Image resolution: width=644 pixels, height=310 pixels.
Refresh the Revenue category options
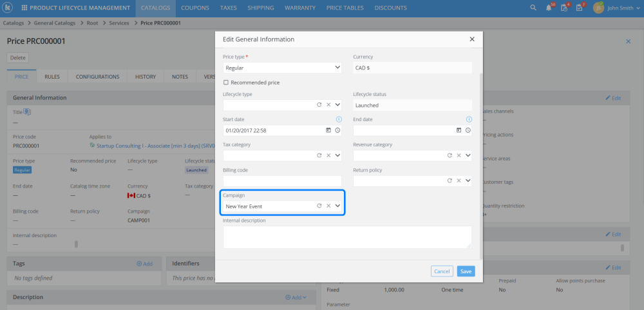[450, 155]
